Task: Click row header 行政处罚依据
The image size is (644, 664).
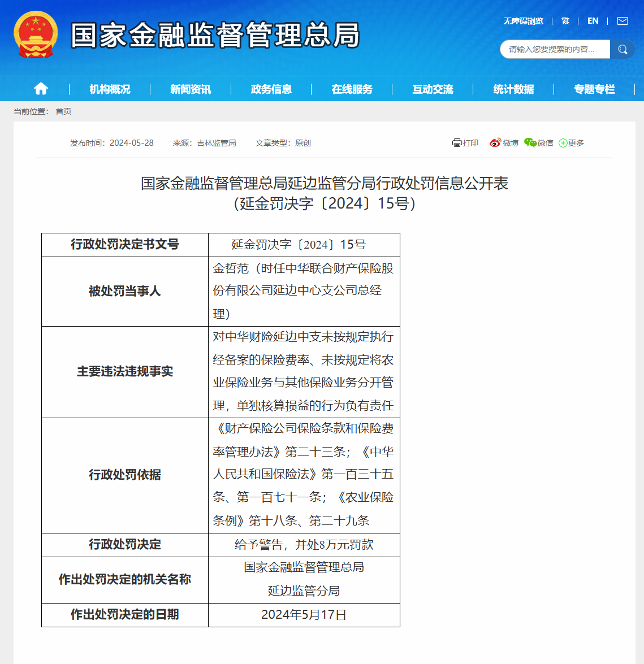Action: point(125,475)
